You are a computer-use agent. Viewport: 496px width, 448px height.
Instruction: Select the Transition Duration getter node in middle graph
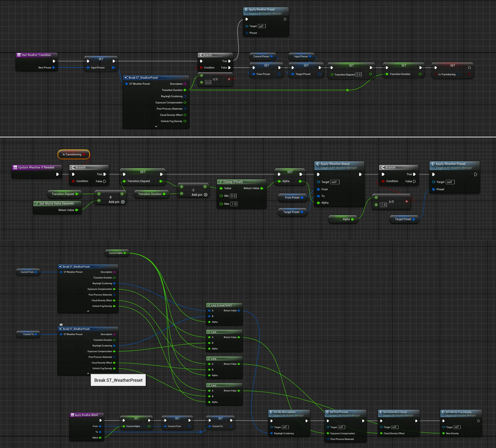(152, 194)
